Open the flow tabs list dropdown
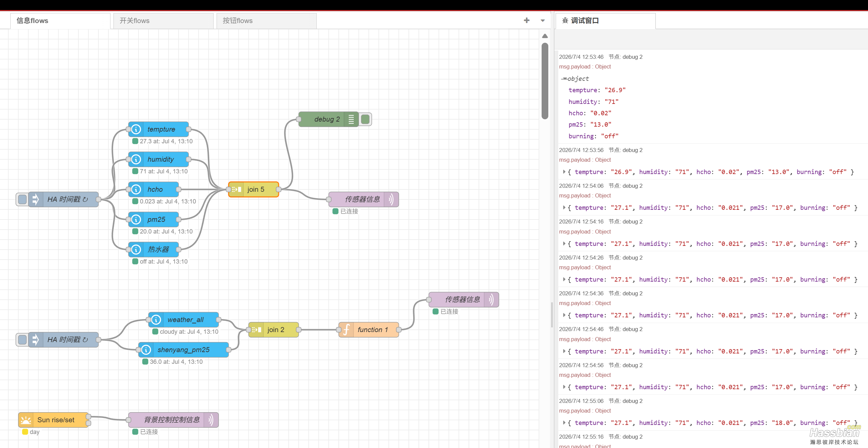Image resolution: width=868 pixels, height=448 pixels. pyautogui.click(x=543, y=21)
